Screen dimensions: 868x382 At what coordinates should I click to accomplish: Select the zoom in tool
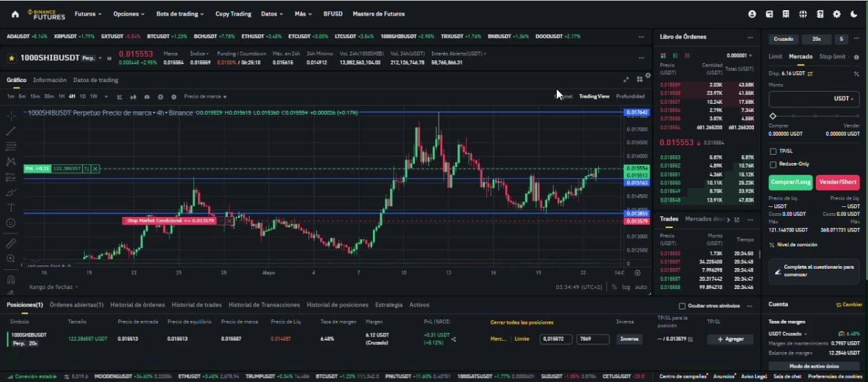[11, 259]
